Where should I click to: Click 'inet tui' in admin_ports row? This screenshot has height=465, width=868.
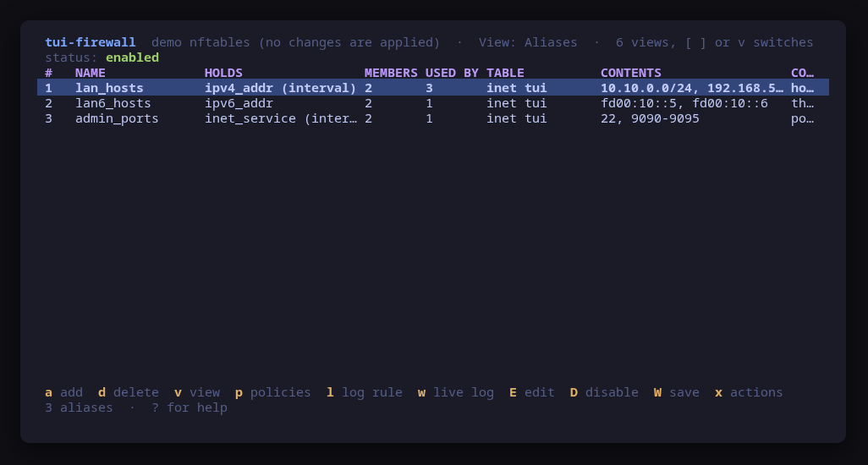point(516,118)
